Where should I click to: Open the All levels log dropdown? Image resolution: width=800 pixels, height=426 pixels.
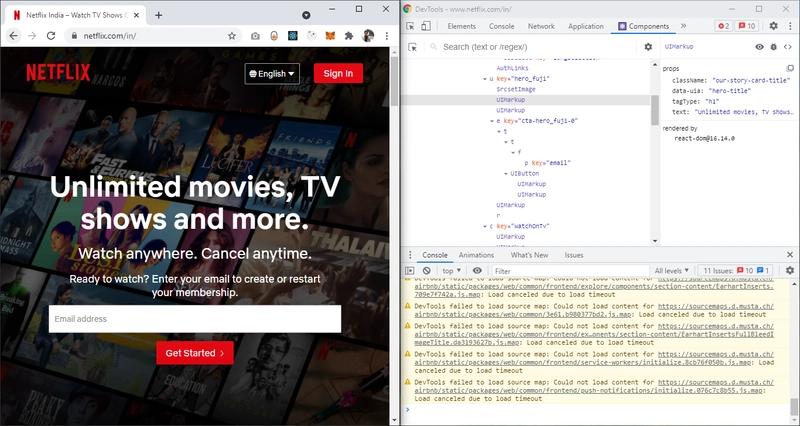[671, 271]
